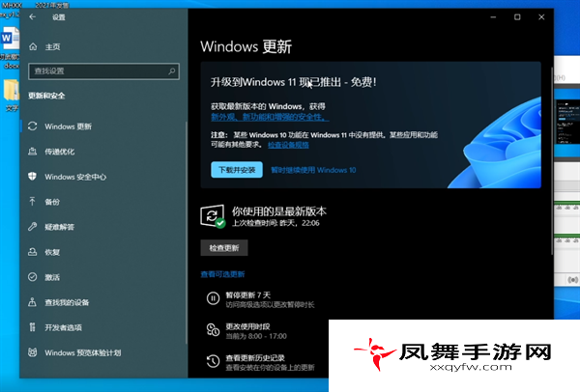Click the update status icon with green check

point(213,216)
